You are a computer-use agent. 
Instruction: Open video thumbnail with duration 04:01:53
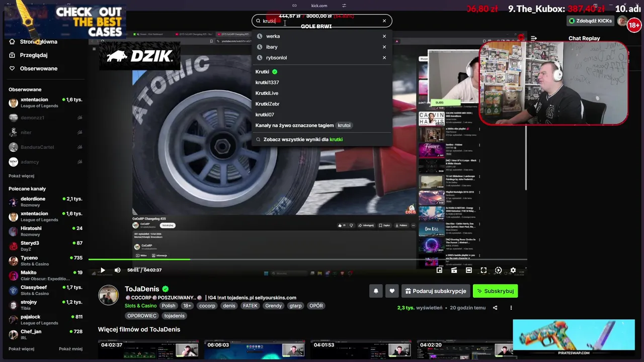pyautogui.click(x=361, y=350)
